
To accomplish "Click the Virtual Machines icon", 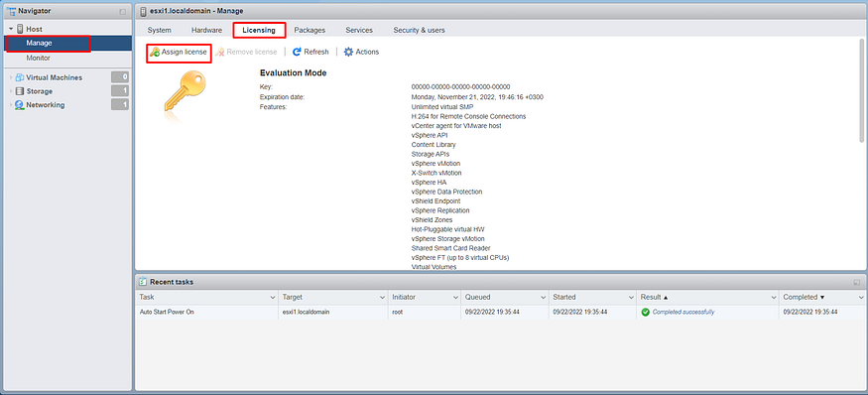I will click(20, 77).
